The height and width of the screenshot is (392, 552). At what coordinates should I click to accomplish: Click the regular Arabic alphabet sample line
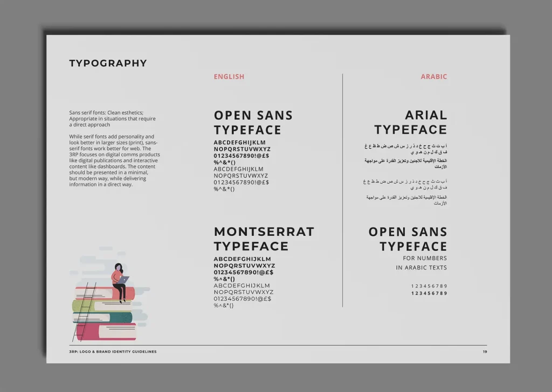(405, 184)
